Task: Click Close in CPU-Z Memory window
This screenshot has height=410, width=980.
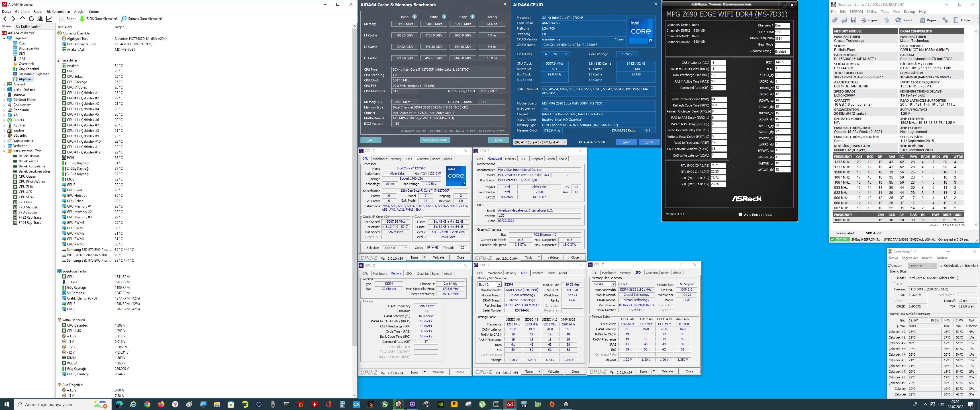Action: pos(460,372)
